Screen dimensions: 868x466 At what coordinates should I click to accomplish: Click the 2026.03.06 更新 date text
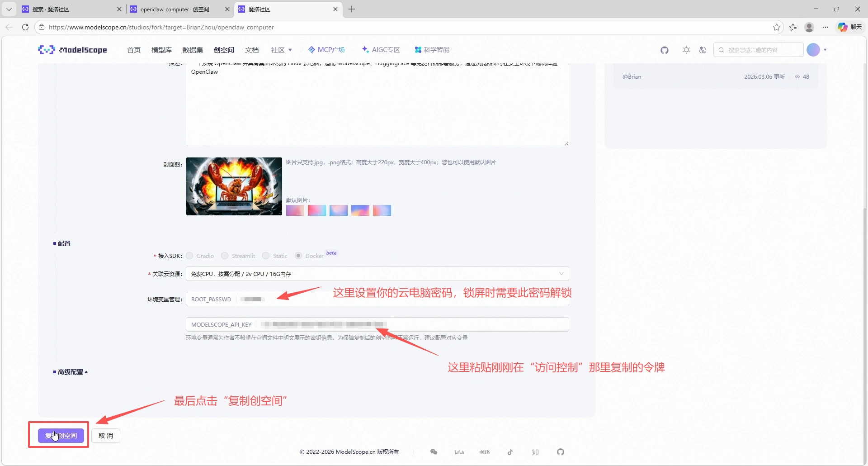[x=764, y=77]
